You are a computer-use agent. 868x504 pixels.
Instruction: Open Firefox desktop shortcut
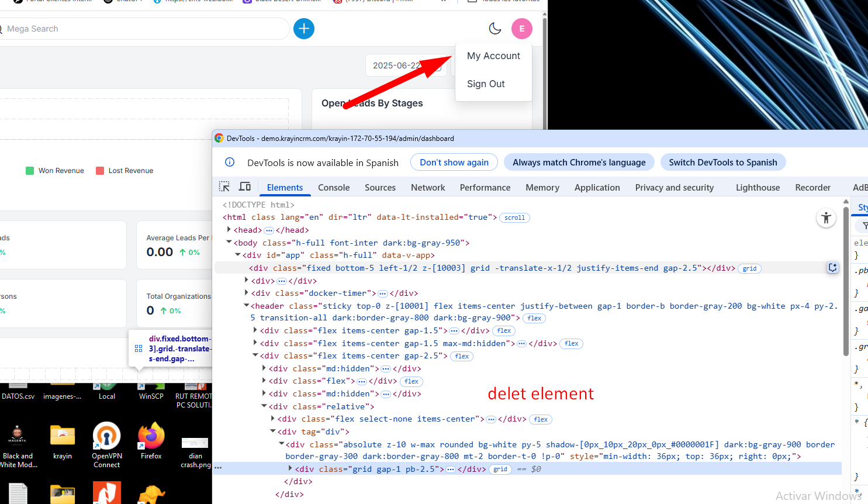point(151,440)
